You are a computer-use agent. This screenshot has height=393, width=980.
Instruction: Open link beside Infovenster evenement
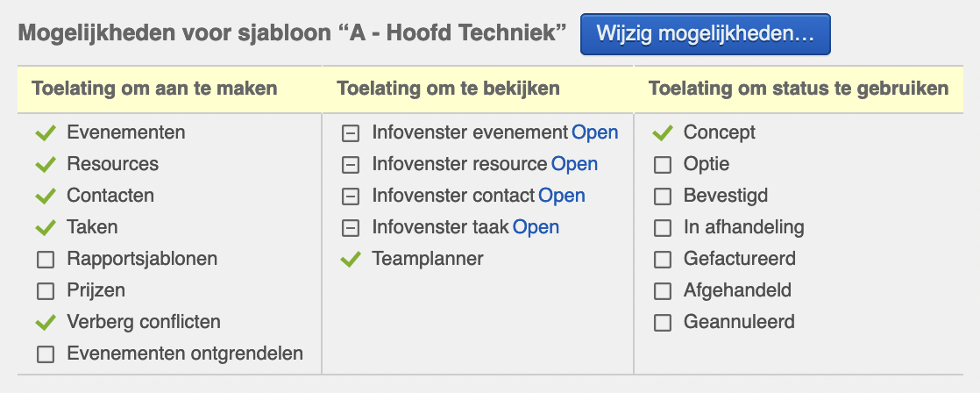pos(595,133)
